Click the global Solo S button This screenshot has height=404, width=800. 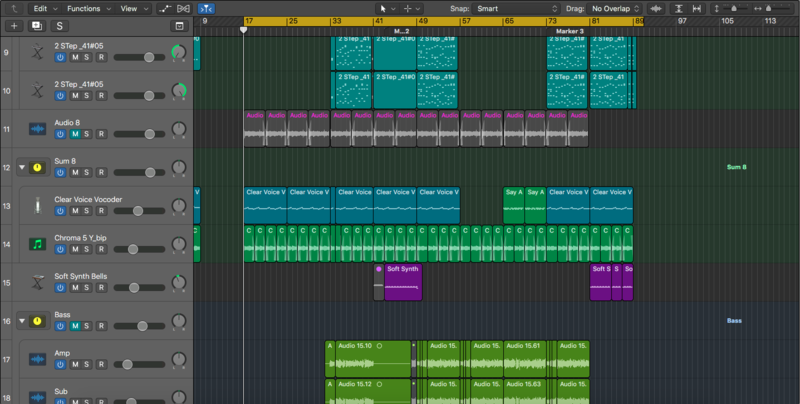[x=60, y=25]
